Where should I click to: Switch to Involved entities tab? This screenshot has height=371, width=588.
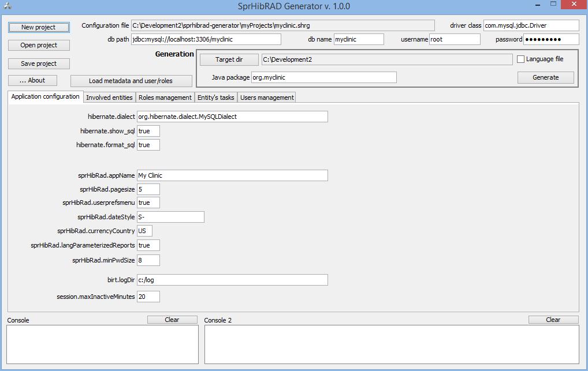pyautogui.click(x=110, y=98)
